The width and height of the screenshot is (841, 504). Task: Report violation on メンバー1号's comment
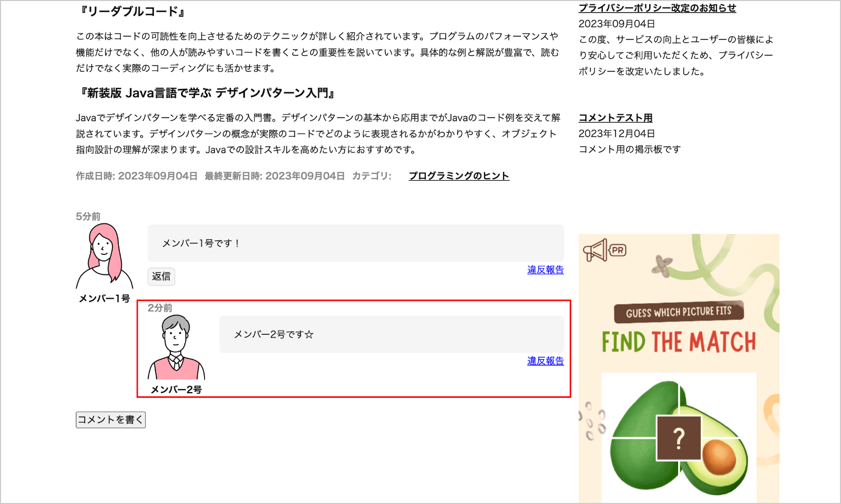pyautogui.click(x=546, y=270)
